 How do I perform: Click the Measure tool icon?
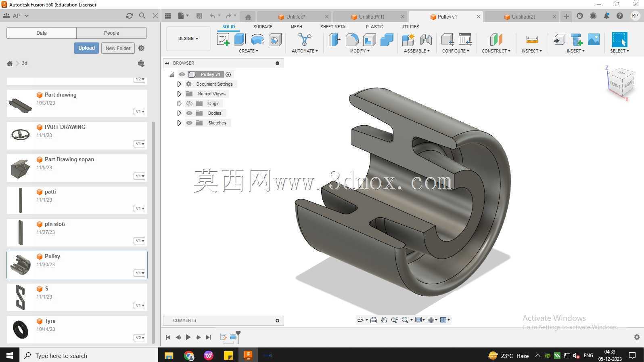click(x=532, y=40)
